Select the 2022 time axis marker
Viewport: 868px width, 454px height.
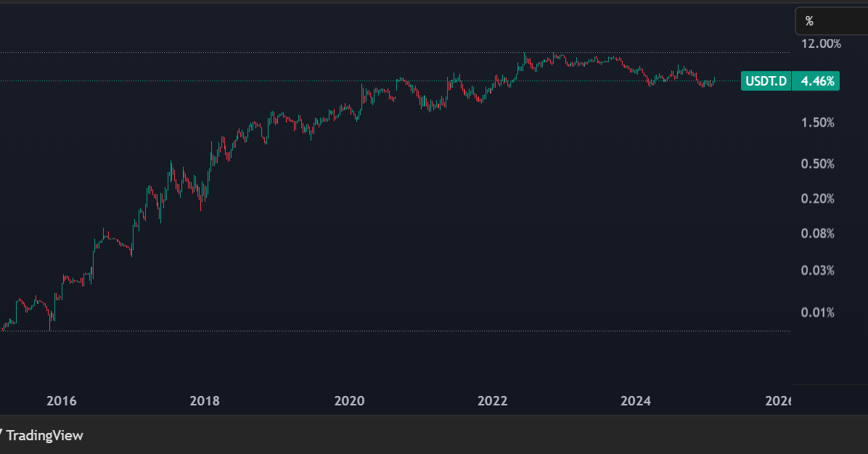(x=492, y=401)
